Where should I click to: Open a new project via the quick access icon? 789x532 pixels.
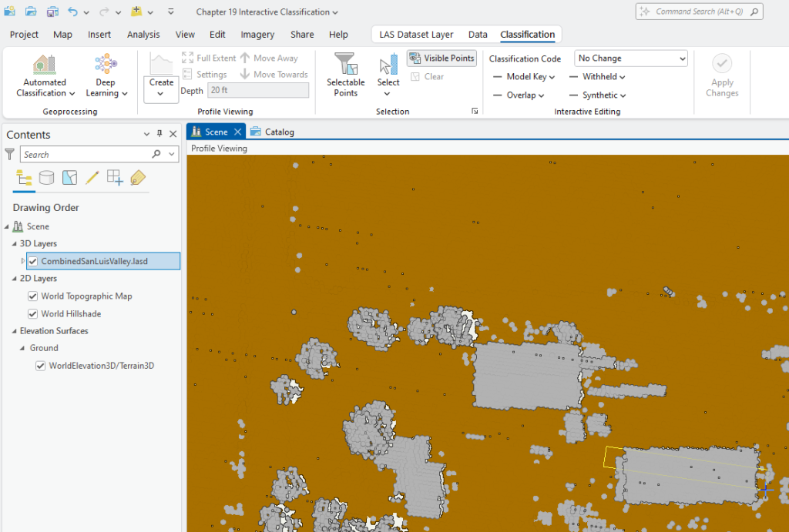point(10,12)
